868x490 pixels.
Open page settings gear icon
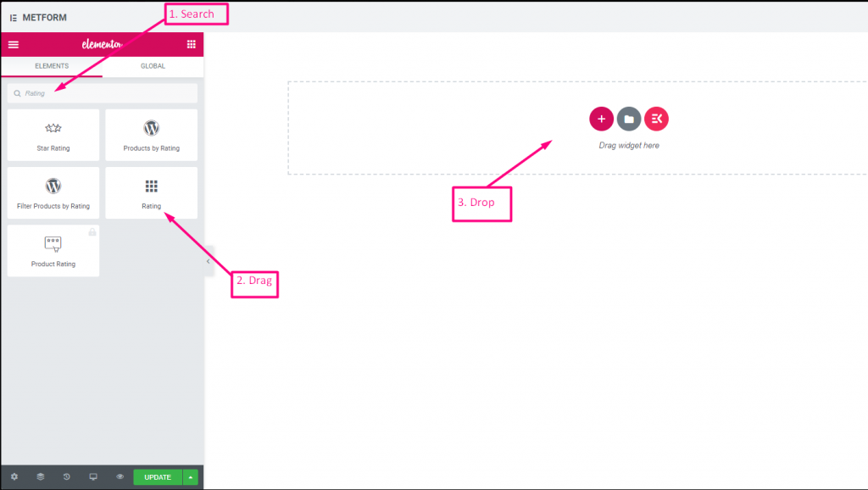coord(14,476)
